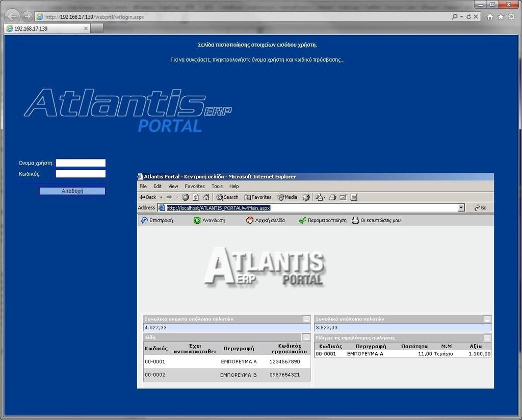Open outer address bar search dropdown arrow
Image resolution: width=522 pixels, height=420 pixels.
[461, 16]
